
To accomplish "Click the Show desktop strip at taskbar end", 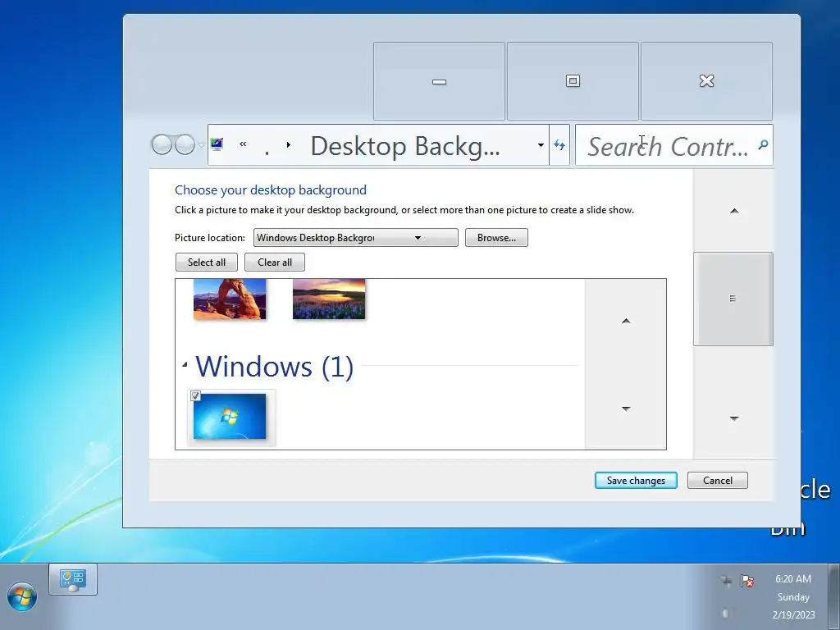I will coord(834,597).
